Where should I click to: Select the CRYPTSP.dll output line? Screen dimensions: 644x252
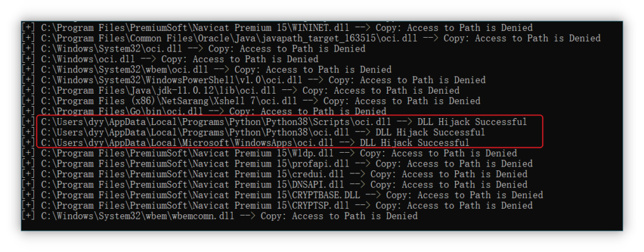(x=278, y=205)
